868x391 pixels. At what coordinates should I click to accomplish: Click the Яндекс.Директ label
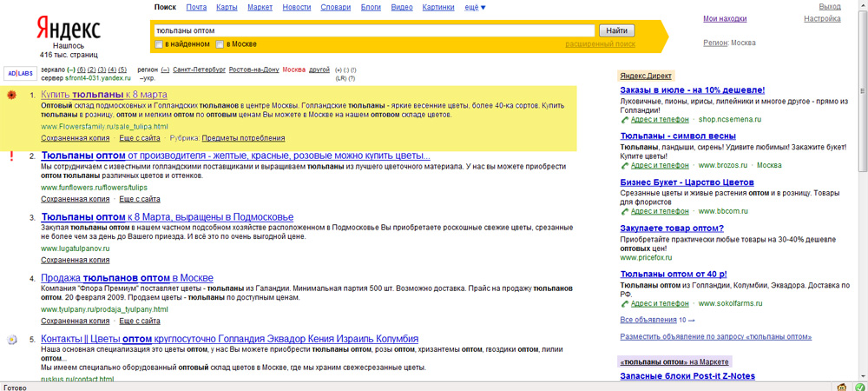(646, 76)
